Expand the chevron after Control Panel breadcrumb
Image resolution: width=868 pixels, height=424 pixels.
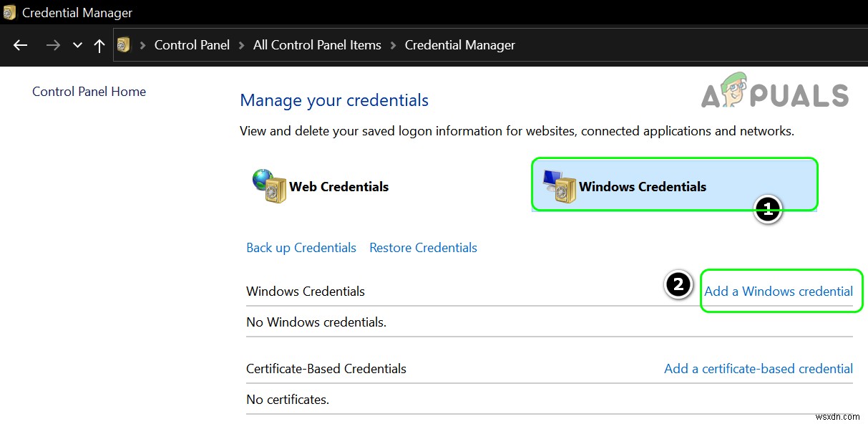(242, 45)
